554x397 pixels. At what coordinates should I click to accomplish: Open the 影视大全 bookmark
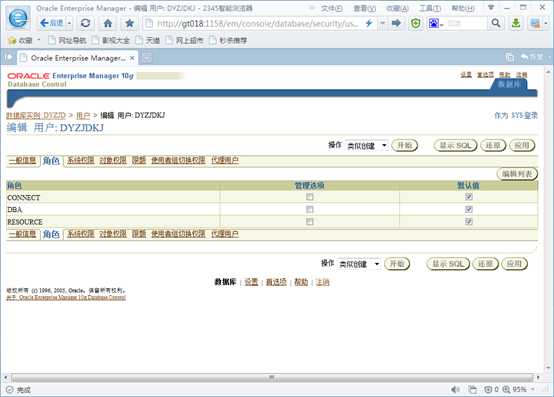pos(111,41)
